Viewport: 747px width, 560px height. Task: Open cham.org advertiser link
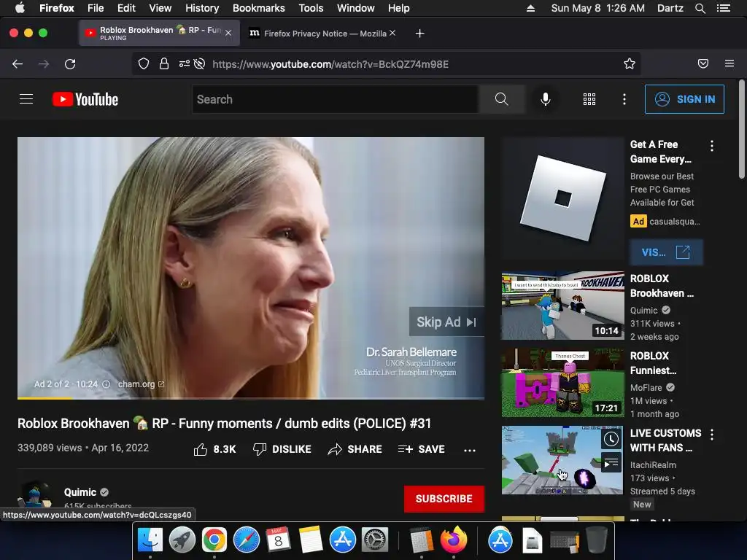141,384
